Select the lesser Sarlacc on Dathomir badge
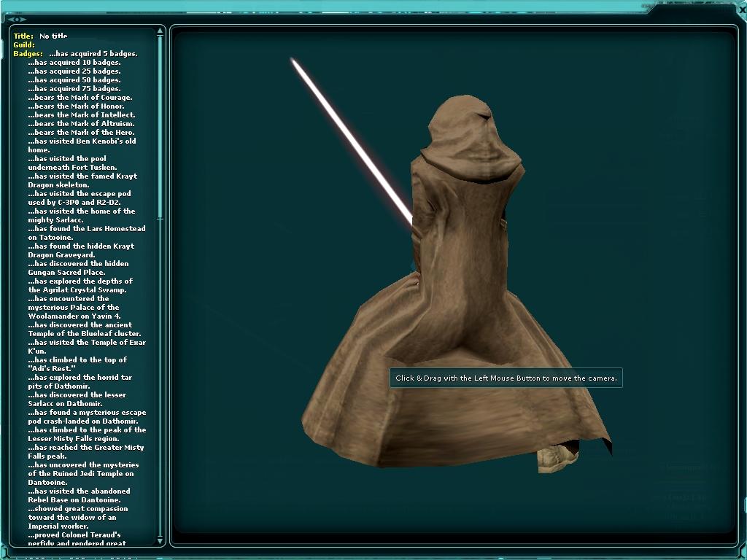Image resolution: width=747 pixels, height=560 pixels. click(x=77, y=399)
